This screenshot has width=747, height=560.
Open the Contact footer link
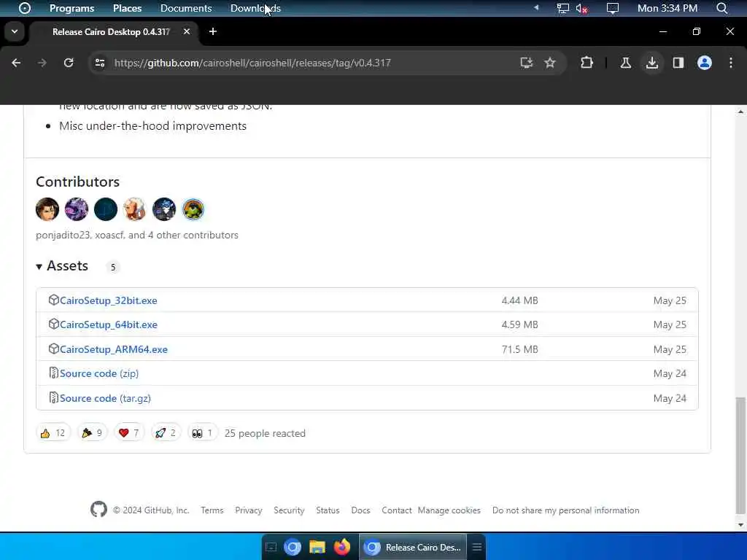pos(396,510)
